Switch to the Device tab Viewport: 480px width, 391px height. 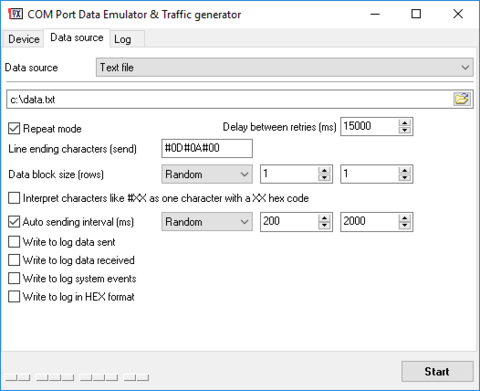click(x=24, y=39)
